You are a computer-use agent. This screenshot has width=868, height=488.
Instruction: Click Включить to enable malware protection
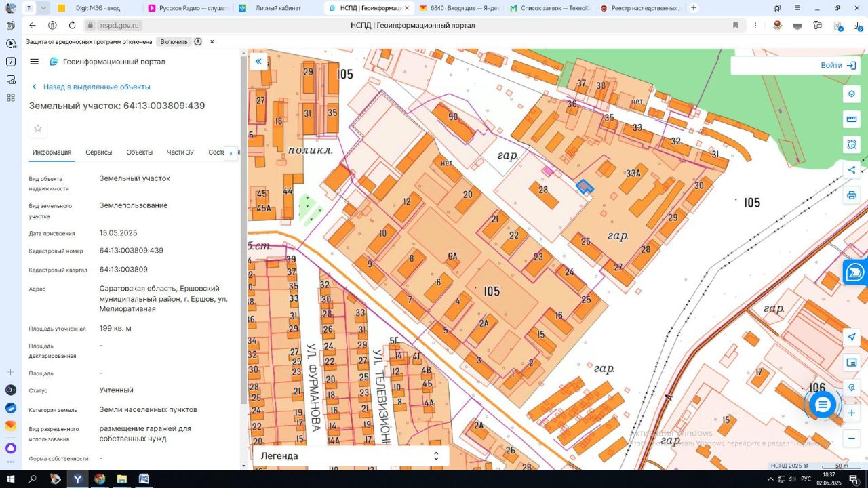[174, 41]
